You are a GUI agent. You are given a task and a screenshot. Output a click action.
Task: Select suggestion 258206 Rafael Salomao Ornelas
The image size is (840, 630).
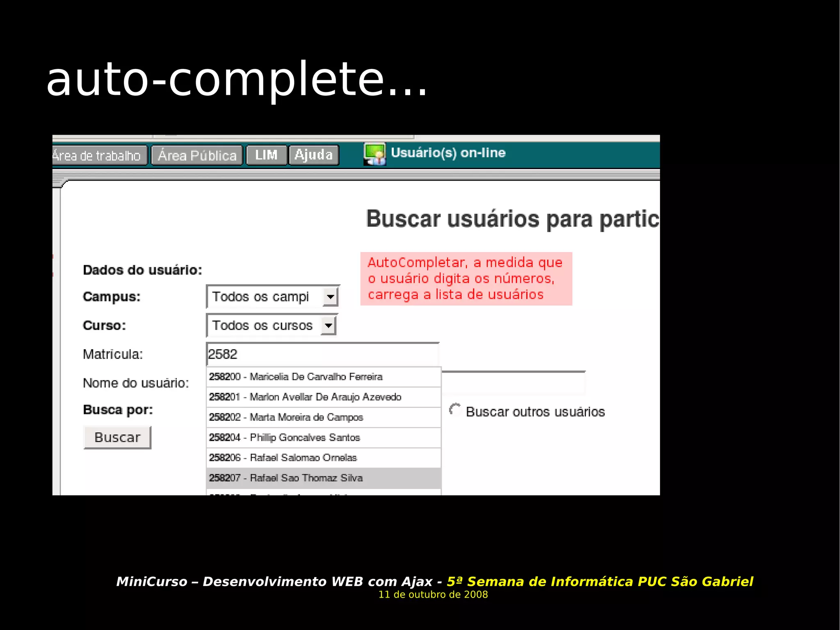(x=324, y=458)
